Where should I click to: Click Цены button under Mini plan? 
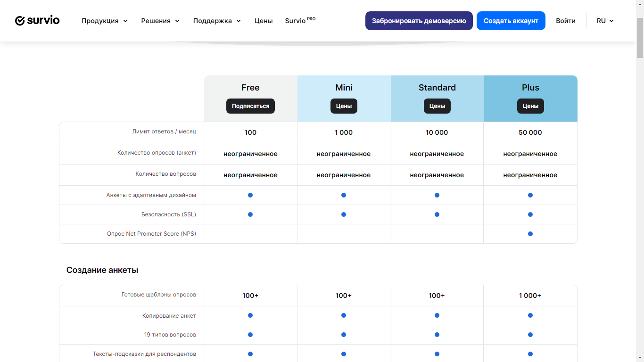click(x=344, y=106)
